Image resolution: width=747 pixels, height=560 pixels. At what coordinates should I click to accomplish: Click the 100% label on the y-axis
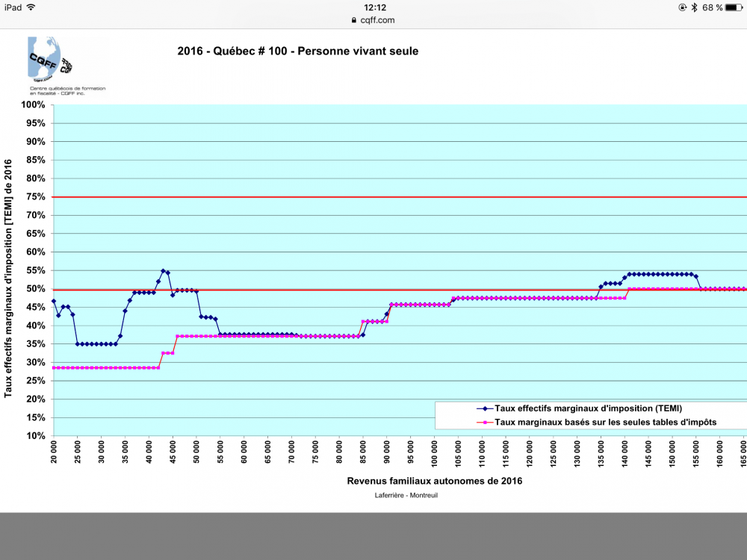[33, 105]
